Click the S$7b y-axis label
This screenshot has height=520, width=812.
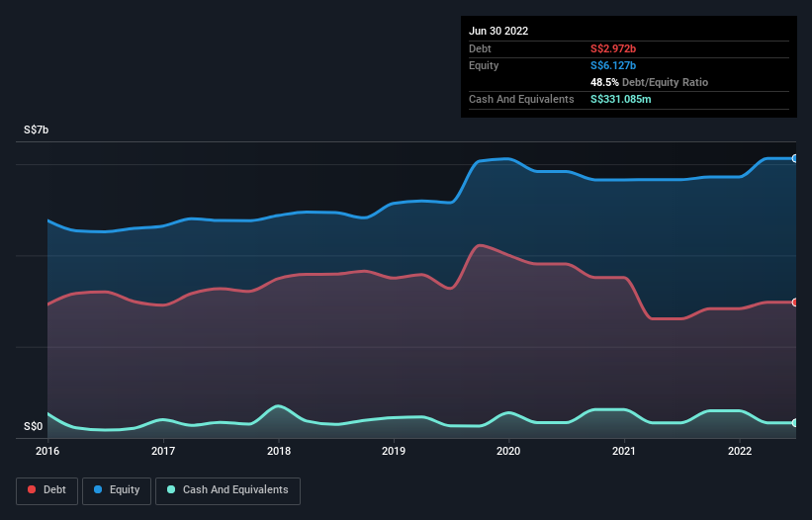tap(37, 130)
